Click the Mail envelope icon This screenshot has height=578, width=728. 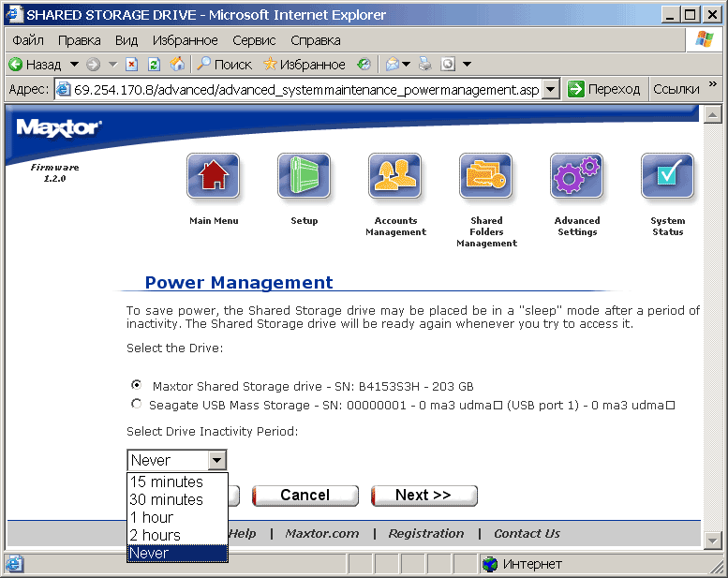(393, 64)
